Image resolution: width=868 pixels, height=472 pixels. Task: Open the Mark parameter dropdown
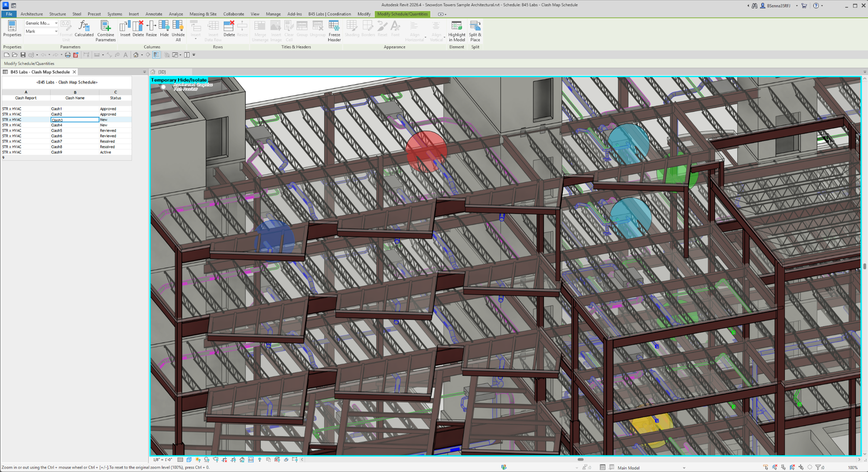click(42, 31)
